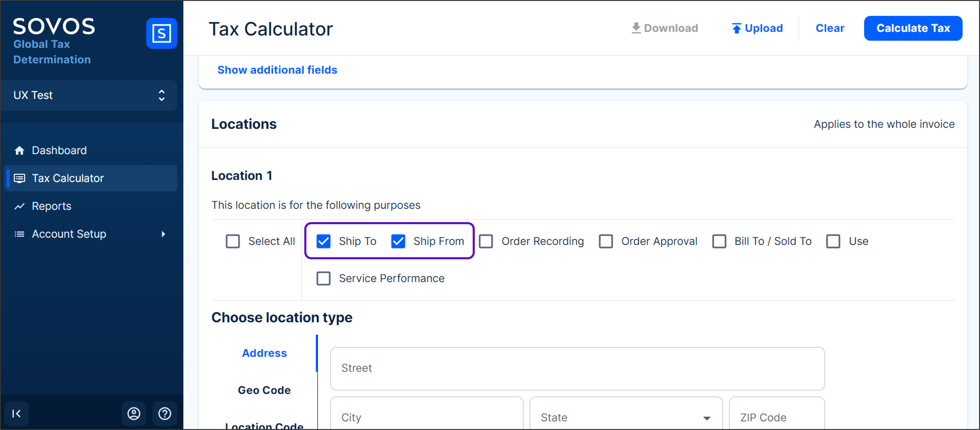Click into the Street input field
Image resolution: width=980 pixels, height=430 pixels.
pyautogui.click(x=577, y=368)
